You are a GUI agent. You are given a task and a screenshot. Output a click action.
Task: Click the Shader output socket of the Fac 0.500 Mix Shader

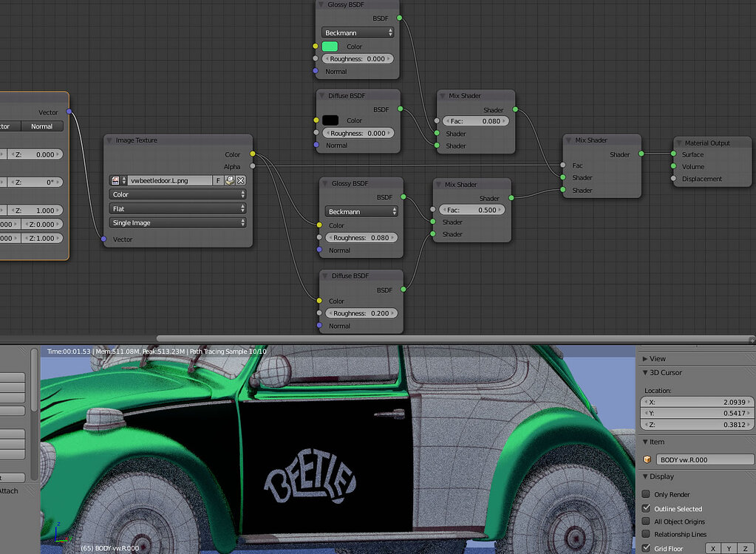pos(511,197)
